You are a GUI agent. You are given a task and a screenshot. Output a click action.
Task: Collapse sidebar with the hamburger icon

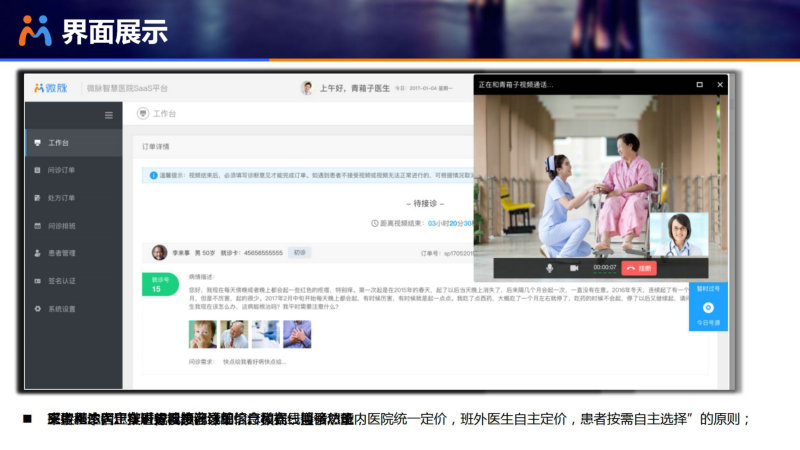pos(109,115)
